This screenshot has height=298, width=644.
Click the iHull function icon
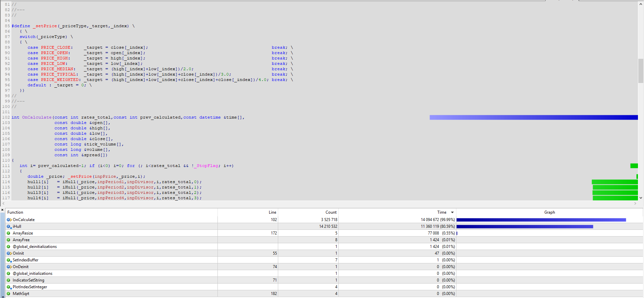click(x=9, y=226)
